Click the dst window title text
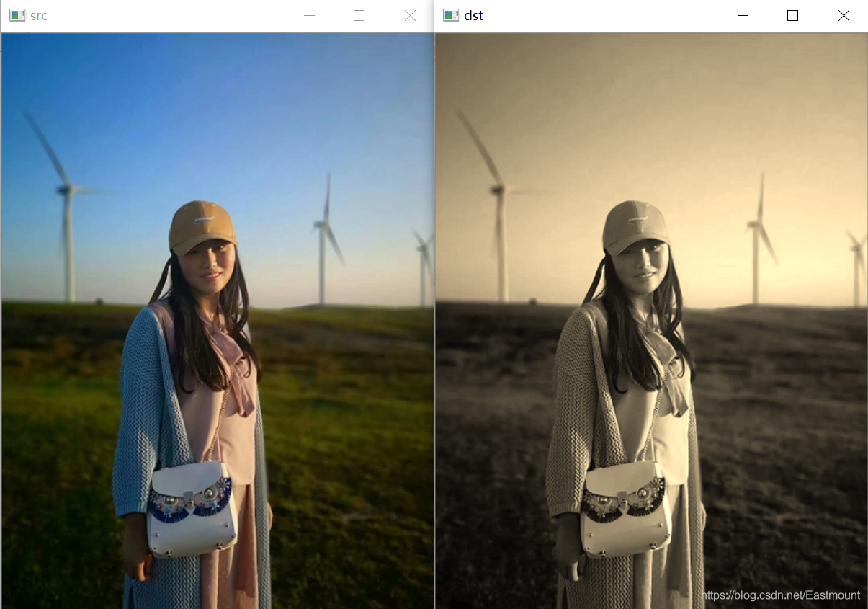868x609 pixels. coord(473,15)
